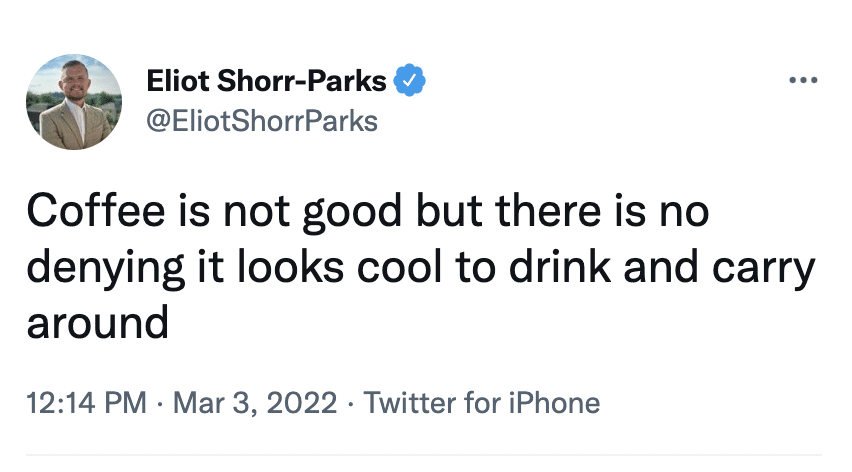Click the Twitter for iPhone source label

[482, 403]
